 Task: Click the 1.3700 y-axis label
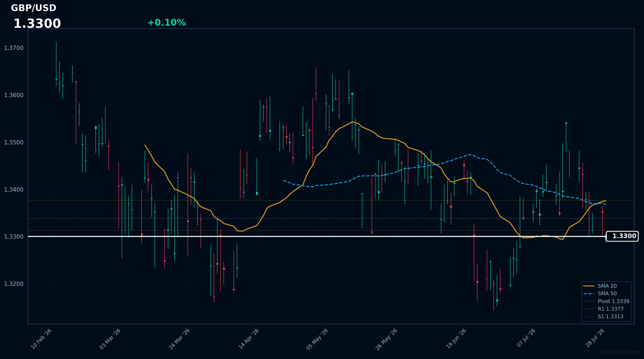point(14,48)
